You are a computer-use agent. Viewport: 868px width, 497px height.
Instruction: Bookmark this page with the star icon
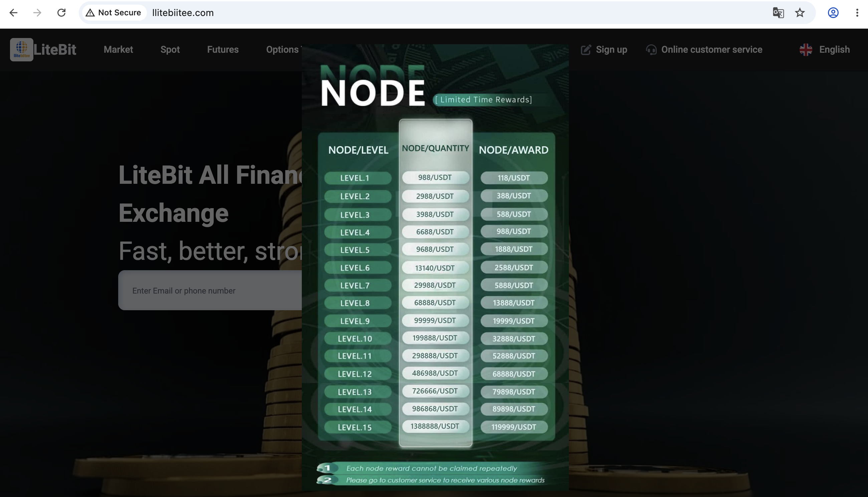pos(800,13)
